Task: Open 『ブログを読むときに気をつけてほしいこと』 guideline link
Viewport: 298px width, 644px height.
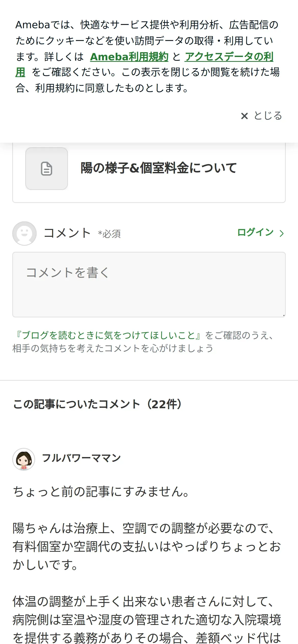Action: point(109,335)
